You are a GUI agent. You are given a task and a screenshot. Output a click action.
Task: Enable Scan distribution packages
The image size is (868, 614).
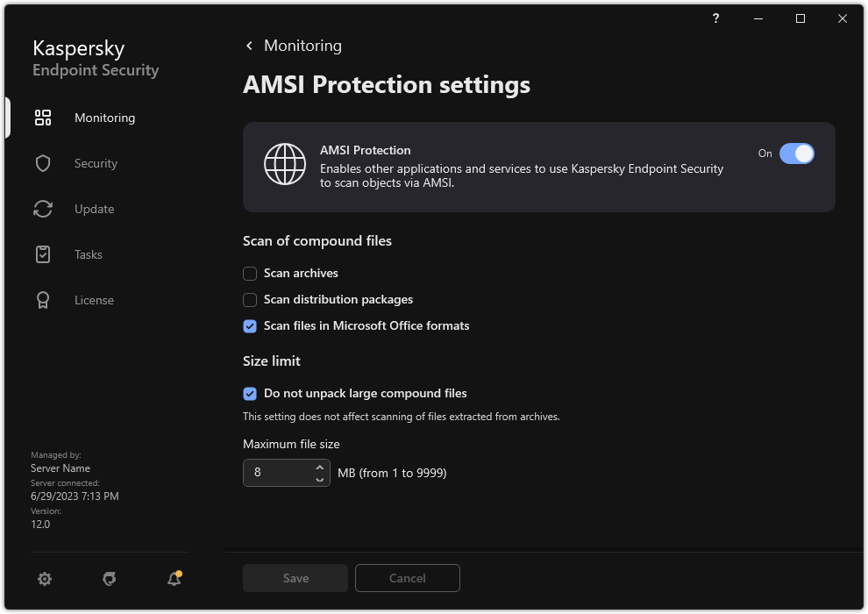pyautogui.click(x=248, y=299)
